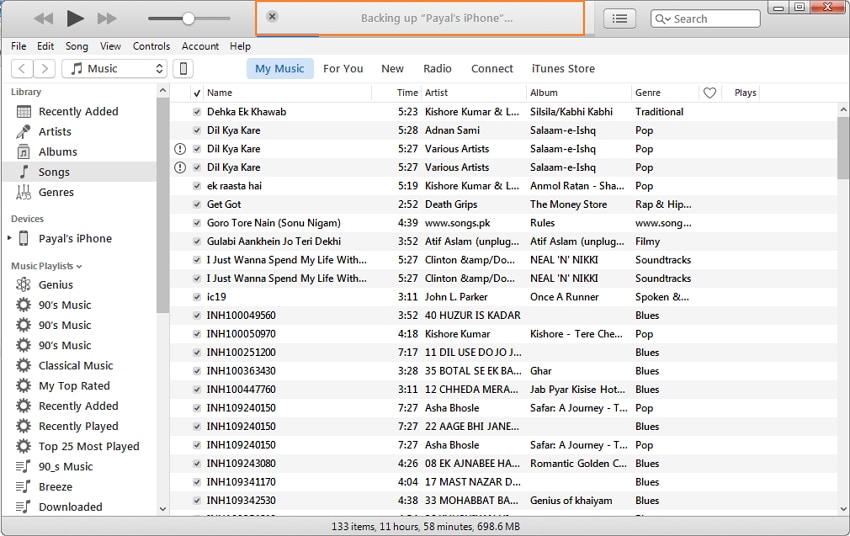Sort by the Artist column header
Viewport: 850px width, 536px height.
474,93
